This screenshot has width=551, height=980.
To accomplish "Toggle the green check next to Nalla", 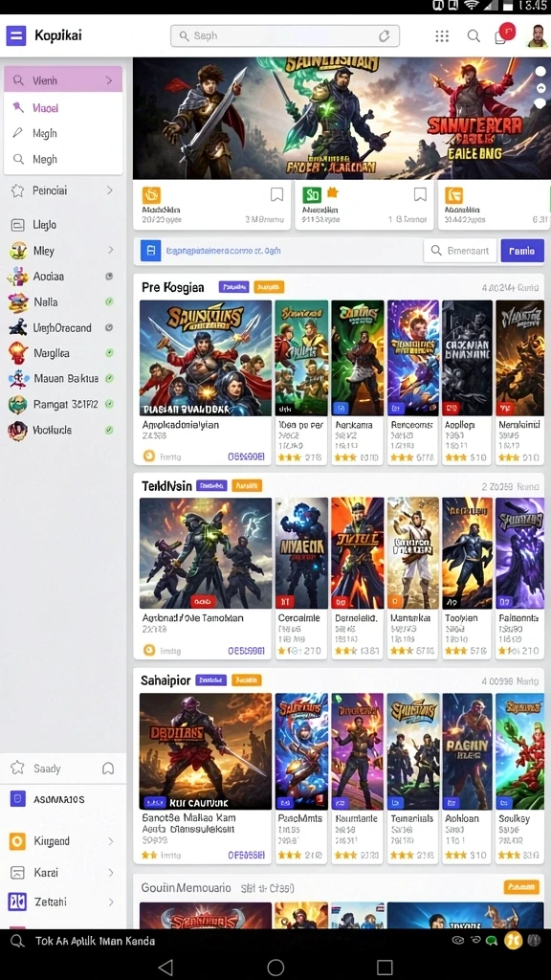I will (109, 301).
